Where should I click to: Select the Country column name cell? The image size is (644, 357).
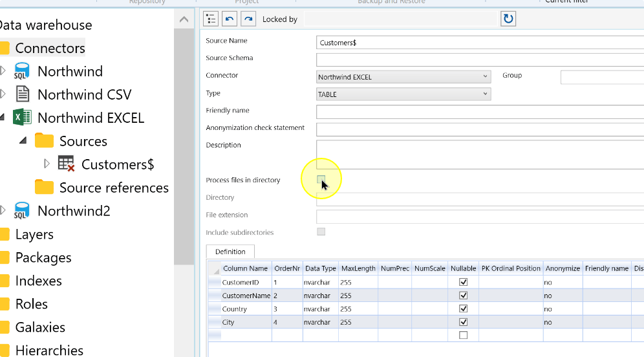click(246, 309)
